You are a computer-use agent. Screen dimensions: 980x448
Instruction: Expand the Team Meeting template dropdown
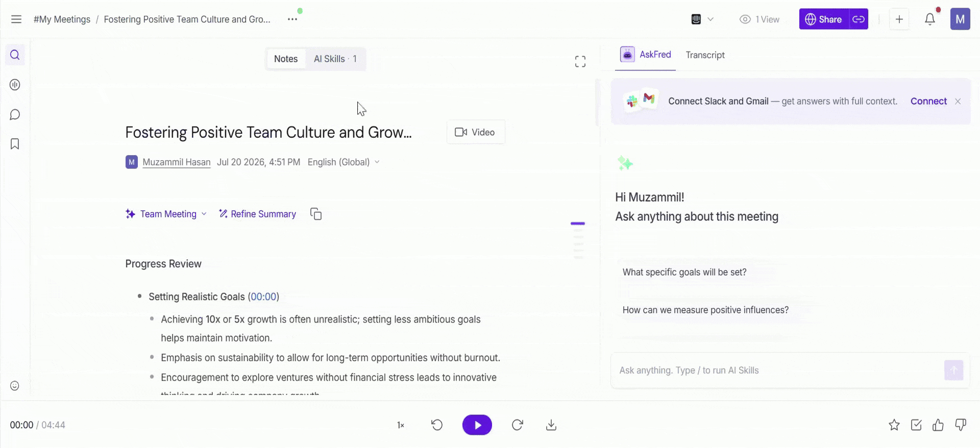pyautogui.click(x=166, y=214)
